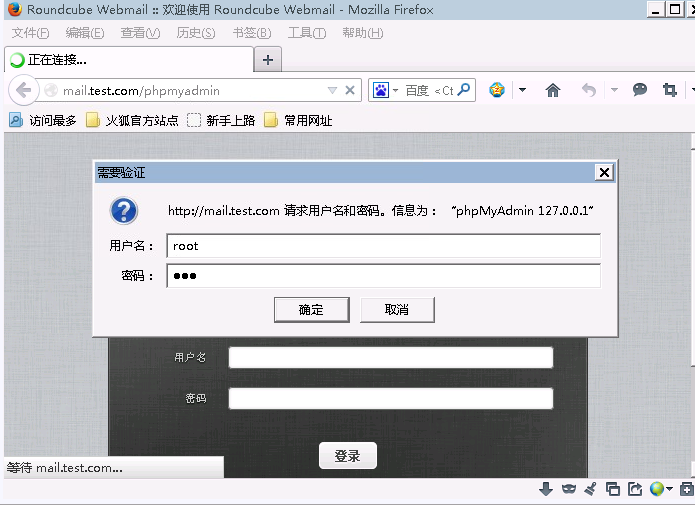Click the share arrow icon in status bar

coord(635,489)
